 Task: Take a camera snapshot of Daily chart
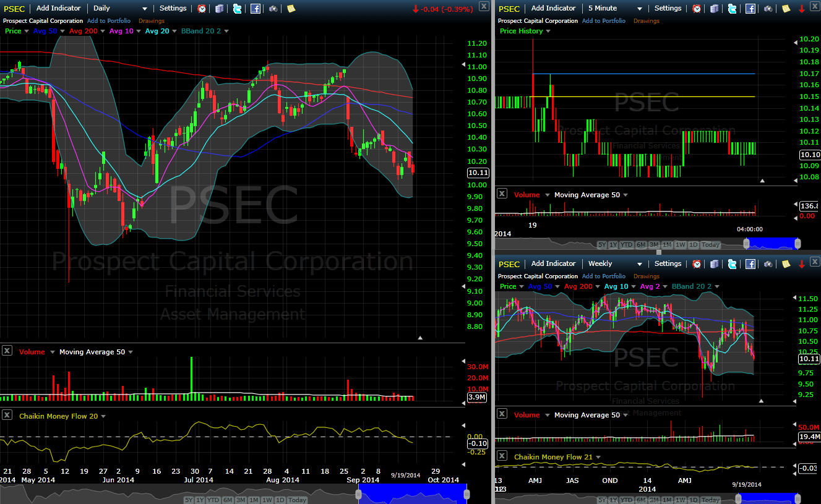(273, 9)
